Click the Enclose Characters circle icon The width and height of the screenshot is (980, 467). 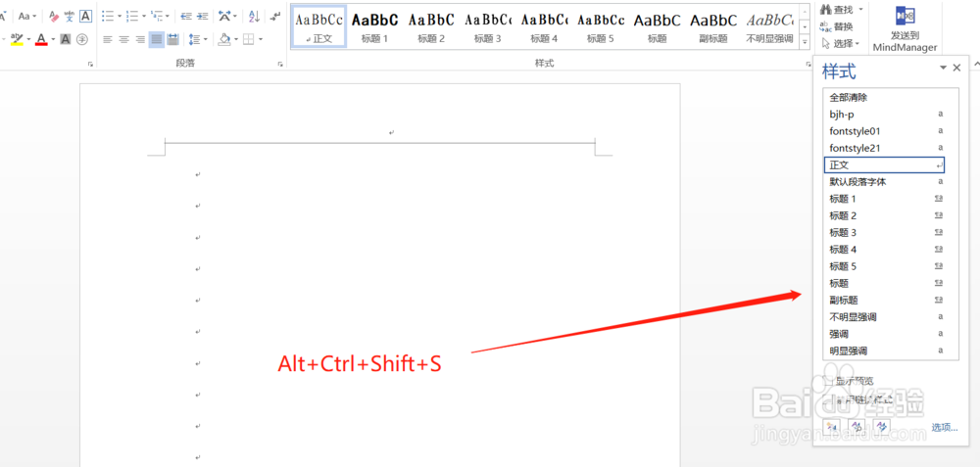82,39
